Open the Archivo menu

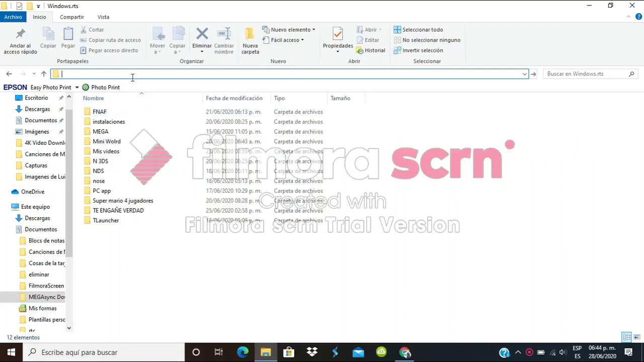click(13, 17)
